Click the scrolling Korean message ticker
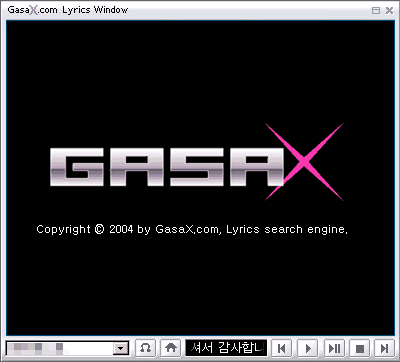This screenshot has height=362, width=400. 226,348
